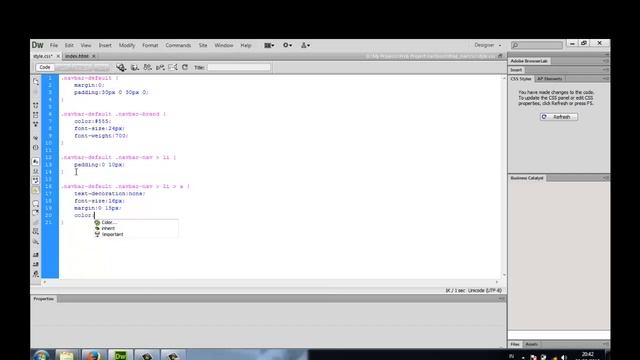The height and width of the screenshot is (360, 640).
Task: Click the Refresh Design view toolbar icon
Action: point(185,67)
